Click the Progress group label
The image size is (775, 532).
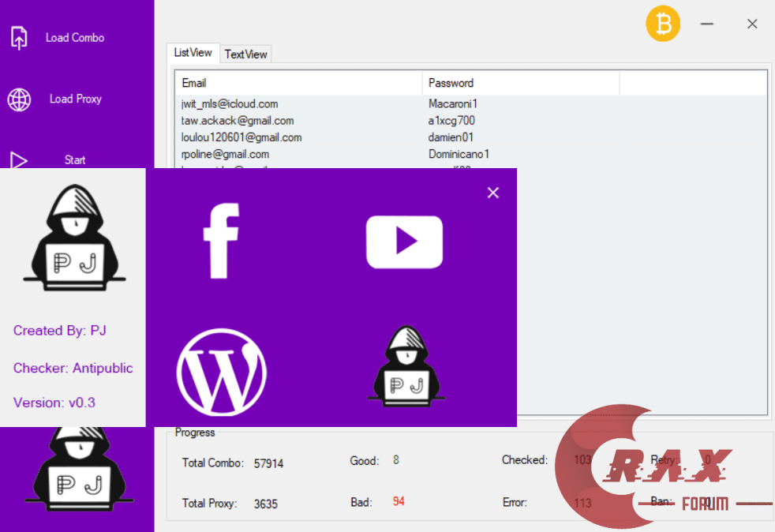195,433
